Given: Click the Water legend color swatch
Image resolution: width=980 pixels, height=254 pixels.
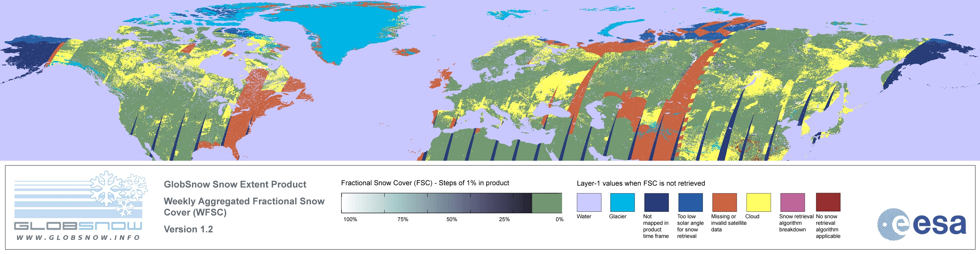Looking at the screenshot, I should pos(589,202).
